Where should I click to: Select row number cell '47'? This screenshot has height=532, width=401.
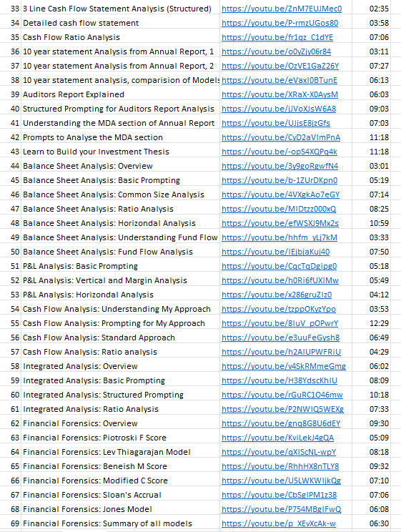tap(11, 209)
